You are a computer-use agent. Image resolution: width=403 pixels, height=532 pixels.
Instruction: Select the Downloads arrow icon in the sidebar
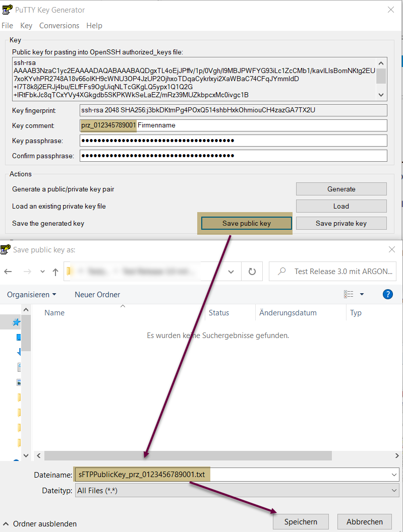coord(19,352)
